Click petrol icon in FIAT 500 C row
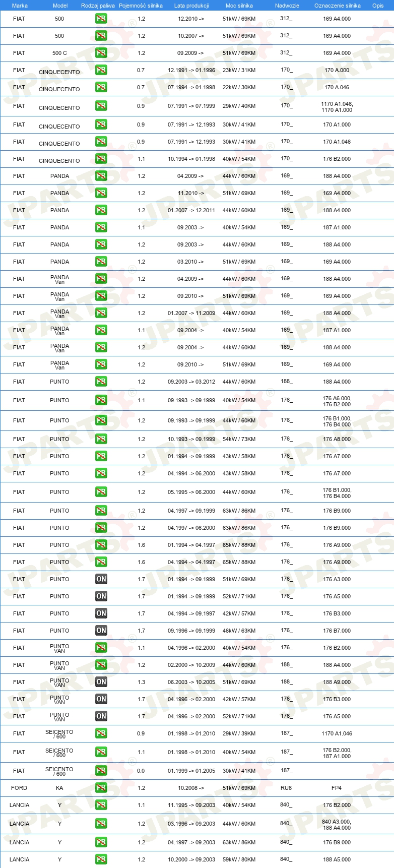Viewport: 394px width, 868px height. pos(101,53)
